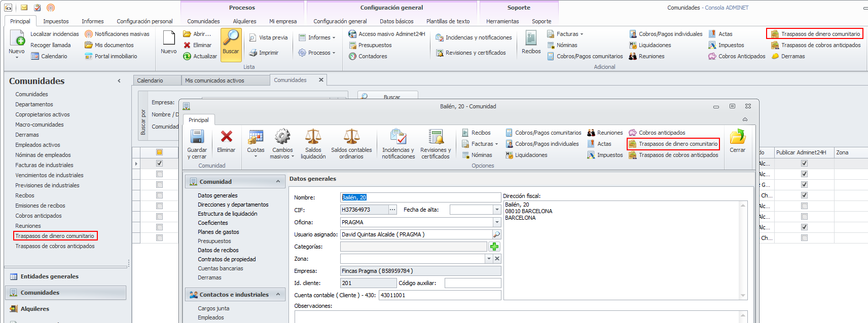
Task: Click the green plus next to Categorías
Action: (494, 247)
